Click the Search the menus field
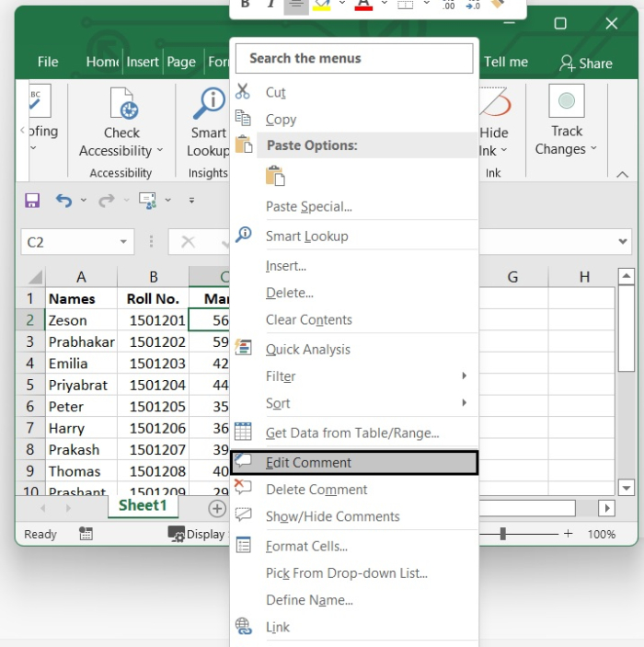This screenshot has width=644, height=647. point(354,59)
